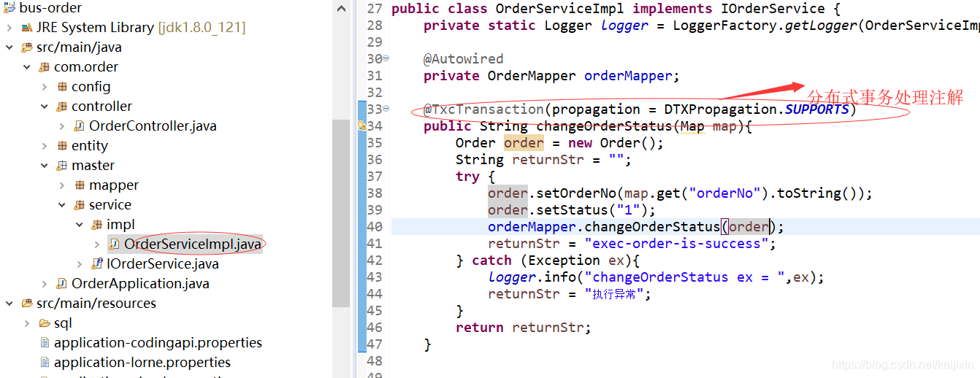Click the src/main/java source folder icon

coord(27,47)
